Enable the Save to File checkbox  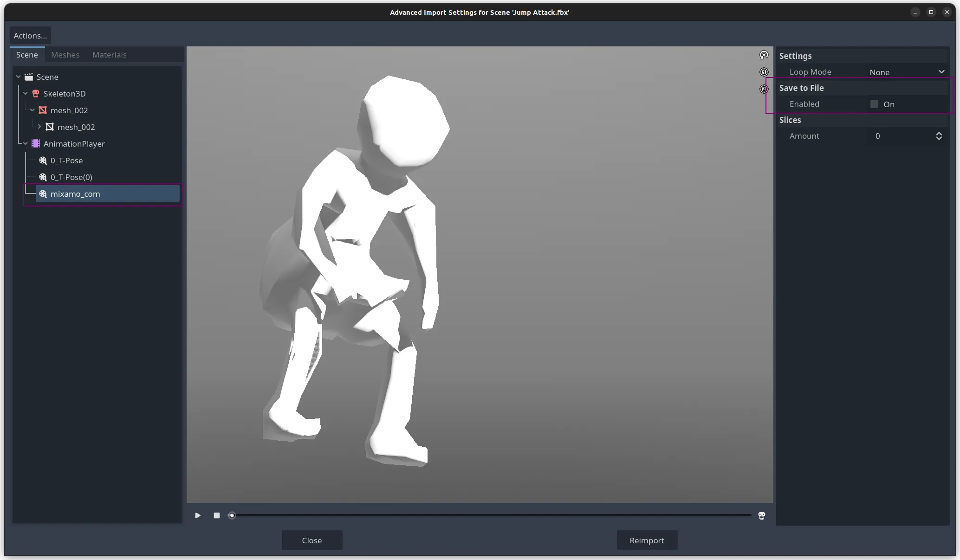pos(874,104)
